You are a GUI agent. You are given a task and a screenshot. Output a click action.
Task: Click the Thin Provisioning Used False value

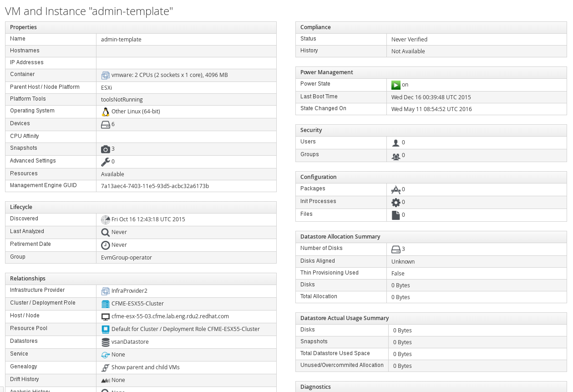click(398, 274)
